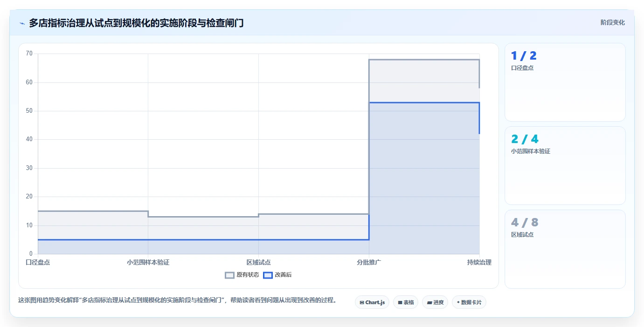This screenshot has width=644, height=327.
Task: Click the 阶段变化 label in header
Action: click(x=612, y=22)
